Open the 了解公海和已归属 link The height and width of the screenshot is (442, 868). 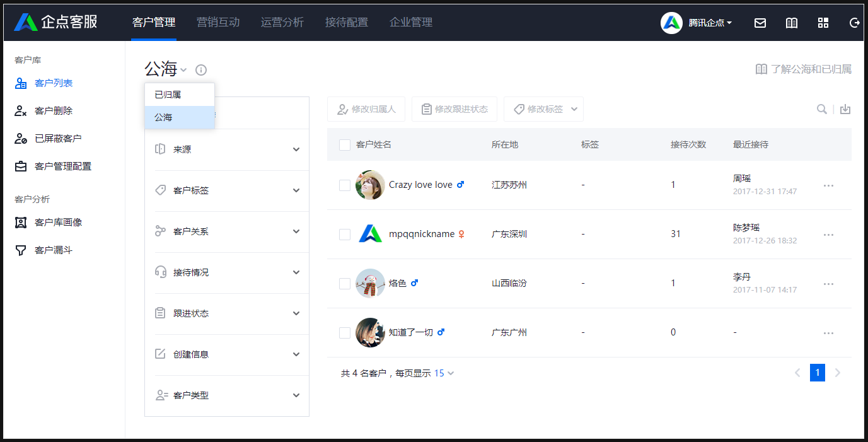[804, 69]
